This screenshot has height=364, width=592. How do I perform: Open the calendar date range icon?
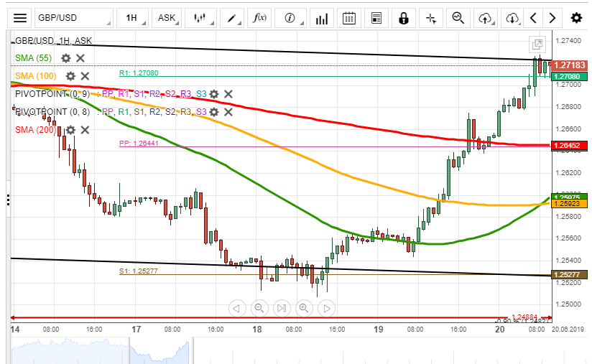click(349, 18)
